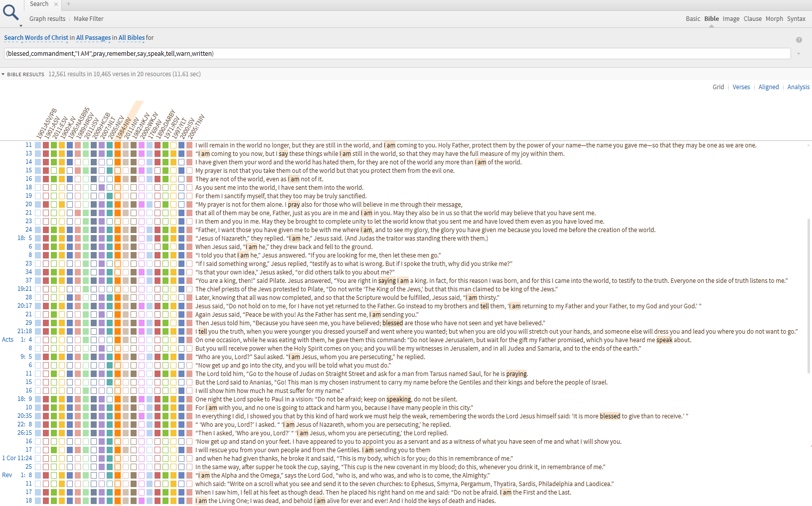Open verse 18:5 reference link
The width and height of the screenshot is (812, 506).
pos(25,239)
